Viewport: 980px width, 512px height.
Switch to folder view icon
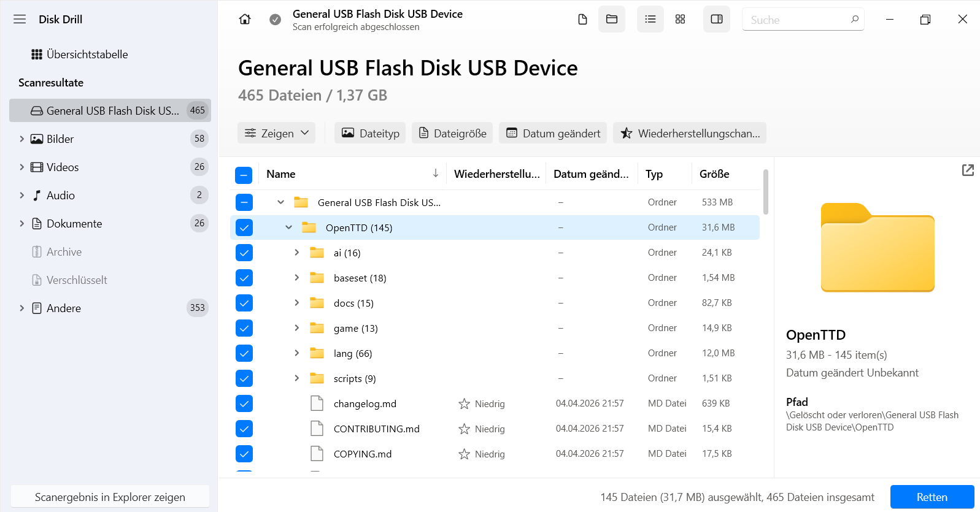pyautogui.click(x=612, y=19)
